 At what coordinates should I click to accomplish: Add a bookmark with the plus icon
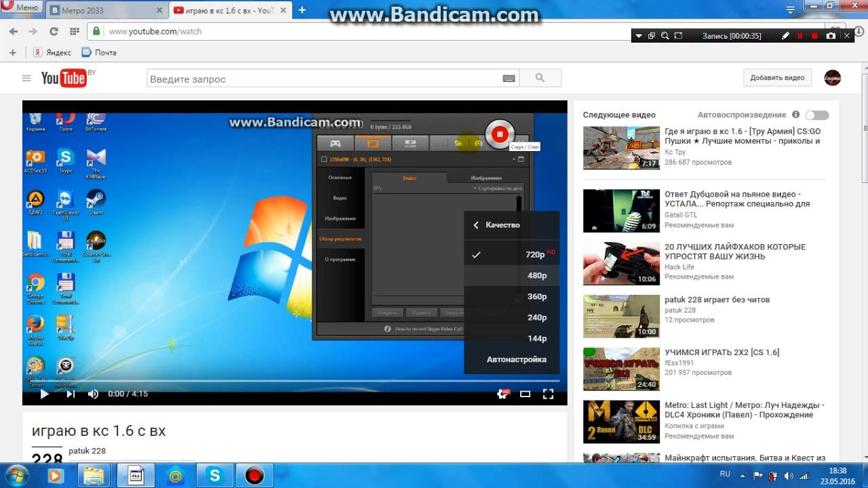click(x=12, y=52)
